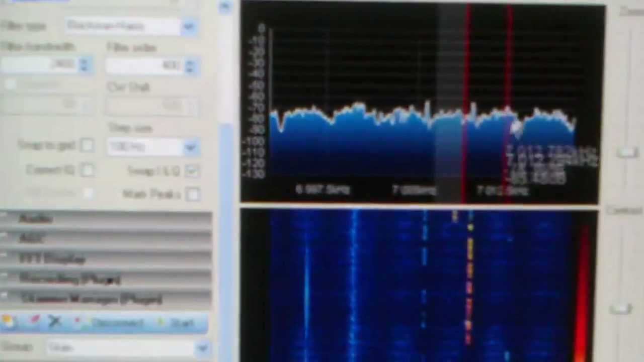Click the pink edit icon in the toolbar

(35, 321)
